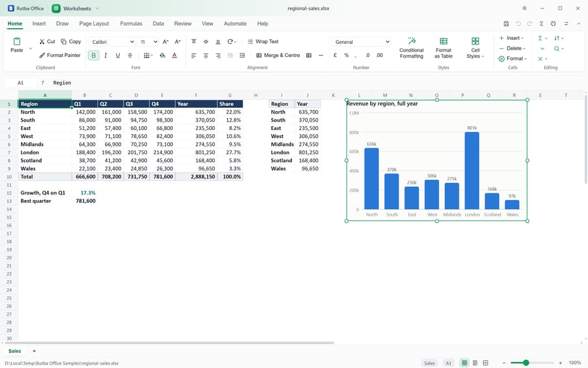The height and width of the screenshot is (368, 588).
Task: Open the Calibri font name dropdown
Action: (112, 42)
